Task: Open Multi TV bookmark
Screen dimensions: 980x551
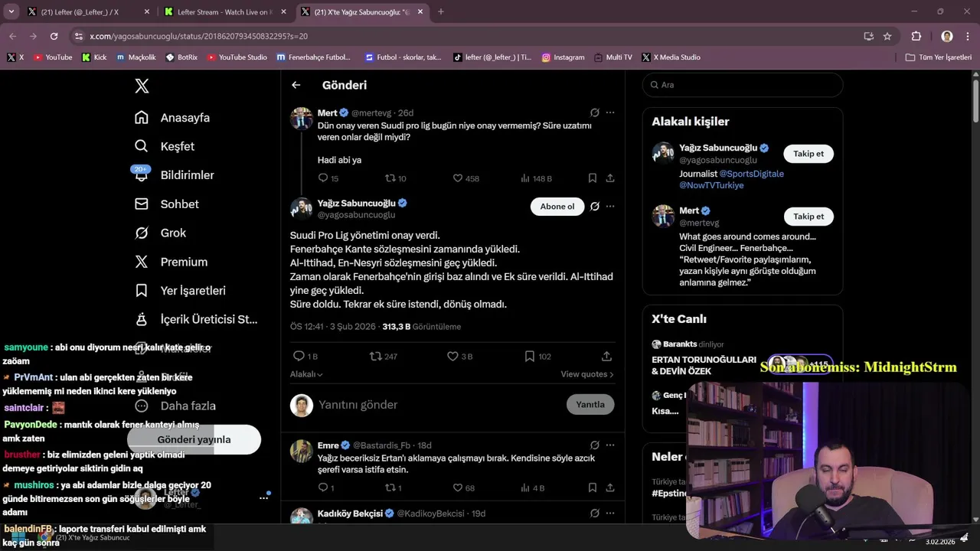Action: point(612,57)
